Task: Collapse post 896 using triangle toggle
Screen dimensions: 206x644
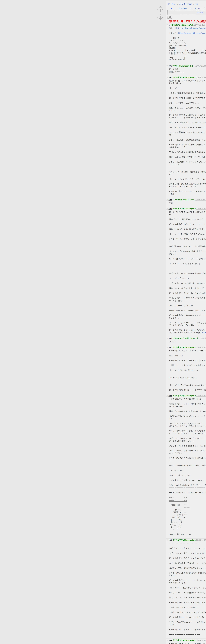Action: 167,66
